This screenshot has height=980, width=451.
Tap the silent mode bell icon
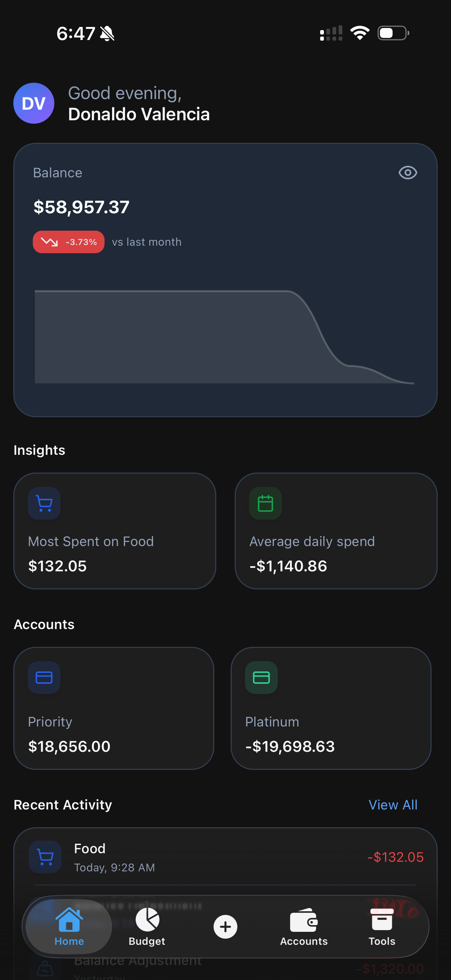pyautogui.click(x=107, y=33)
